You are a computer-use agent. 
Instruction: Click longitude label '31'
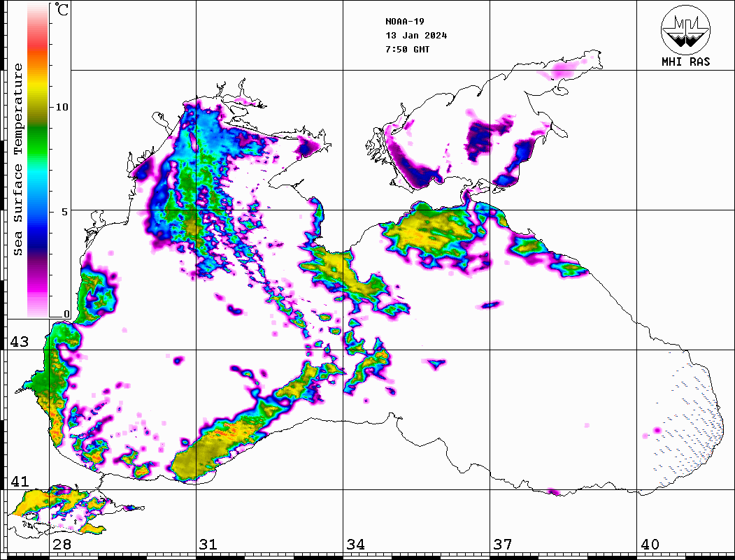click(x=208, y=545)
